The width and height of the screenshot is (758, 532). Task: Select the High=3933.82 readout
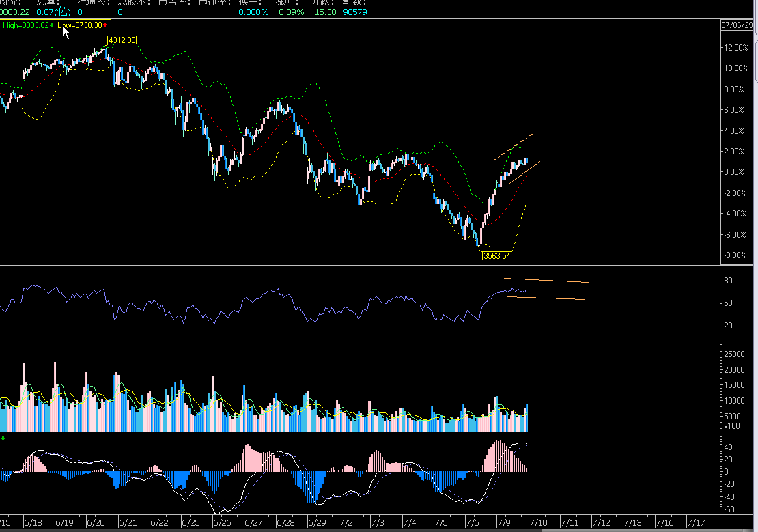(26, 25)
